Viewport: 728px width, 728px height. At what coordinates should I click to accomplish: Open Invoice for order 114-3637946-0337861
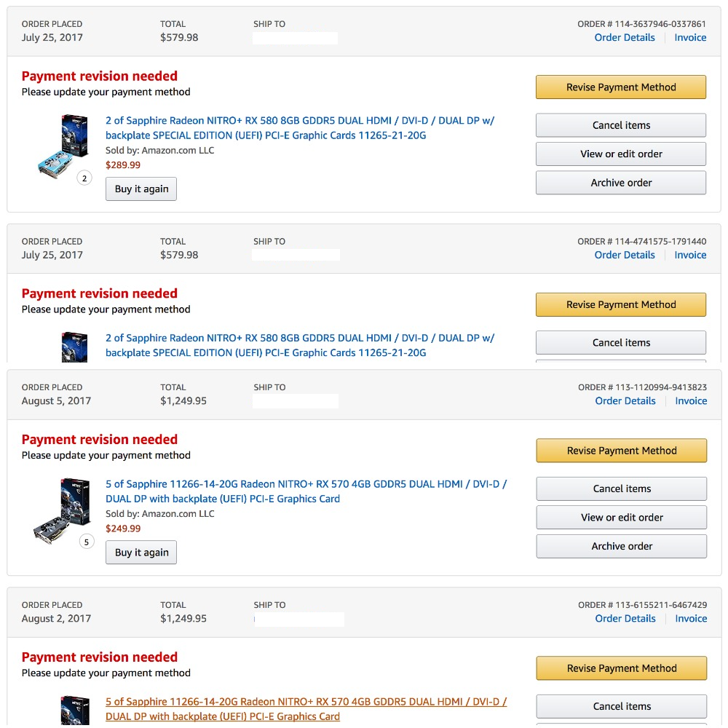pyautogui.click(x=690, y=38)
